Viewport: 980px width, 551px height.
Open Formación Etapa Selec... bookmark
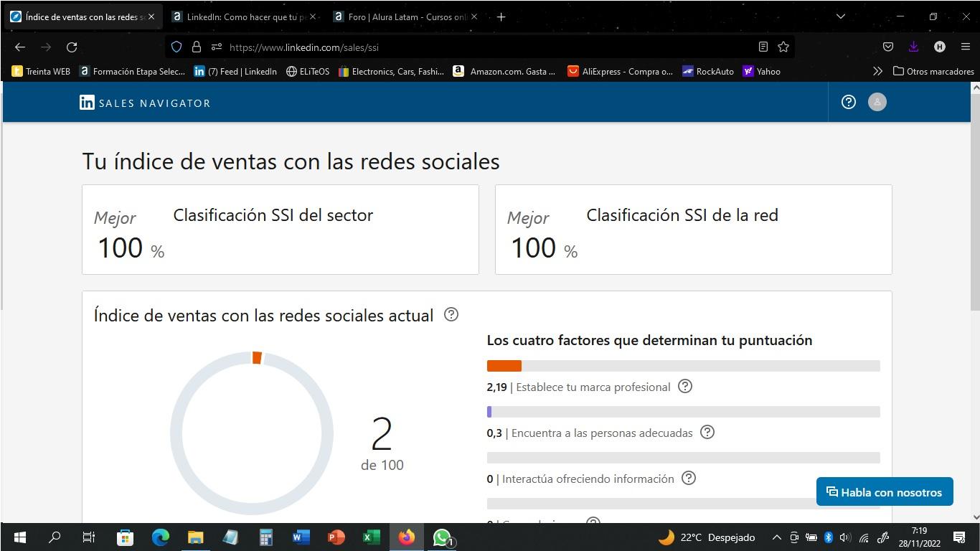click(132, 71)
